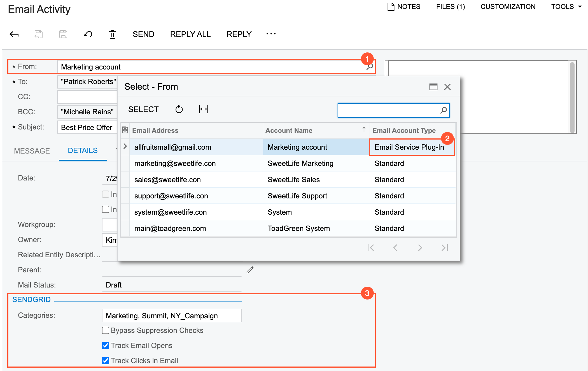Screen dimensions: 588x371
Task: Switch to the MESSAGE tab
Action: [x=32, y=151]
